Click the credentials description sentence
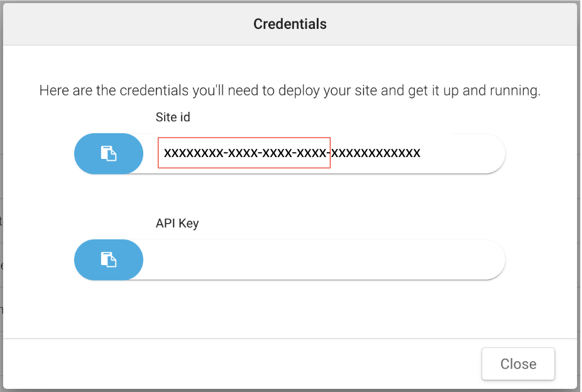The image size is (582, 392). [290, 90]
